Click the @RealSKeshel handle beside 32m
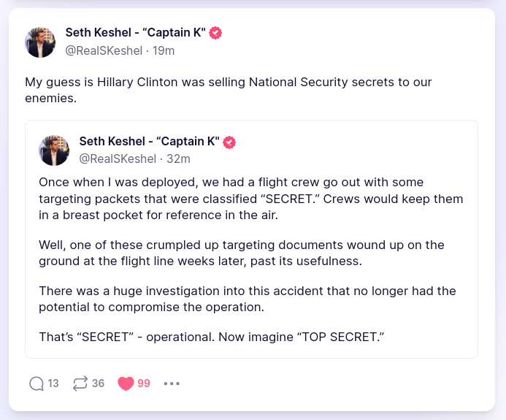This screenshot has height=420, width=506. (x=118, y=159)
